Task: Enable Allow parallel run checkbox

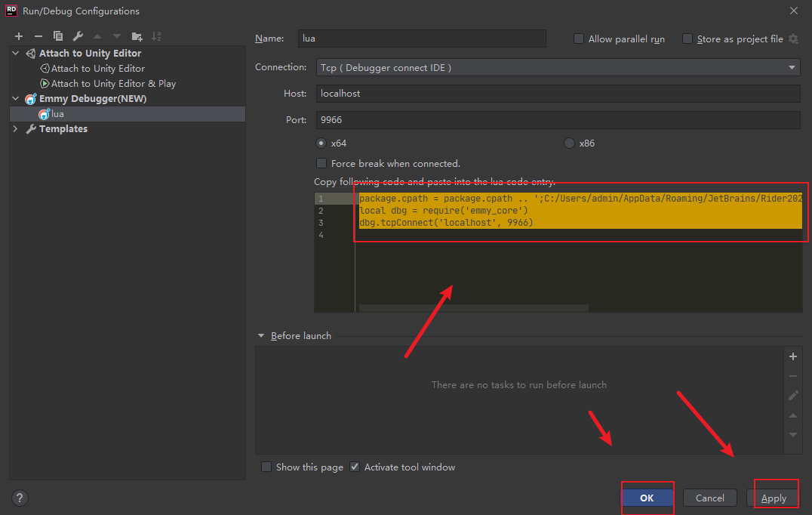Action: pos(579,39)
